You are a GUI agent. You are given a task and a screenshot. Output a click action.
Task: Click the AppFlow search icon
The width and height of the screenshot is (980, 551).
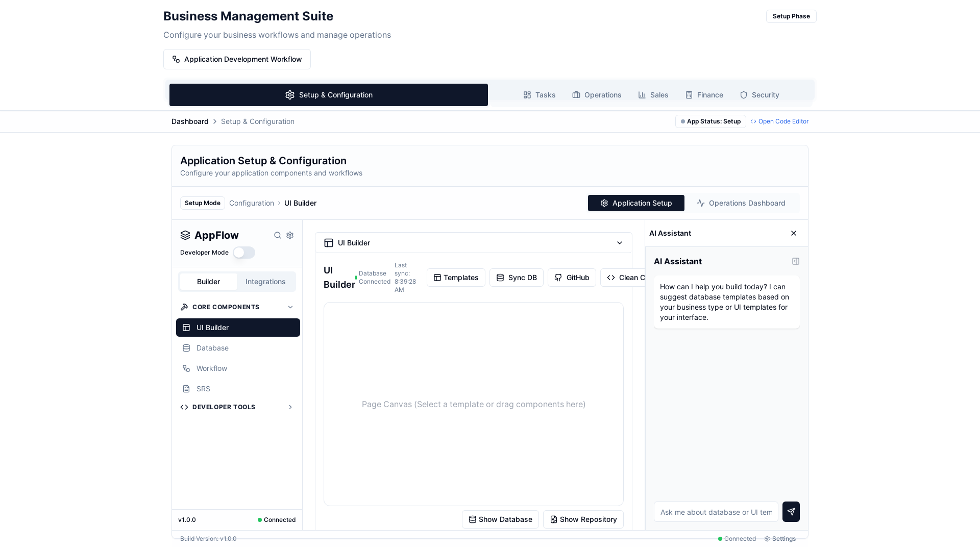tap(278, 235)
